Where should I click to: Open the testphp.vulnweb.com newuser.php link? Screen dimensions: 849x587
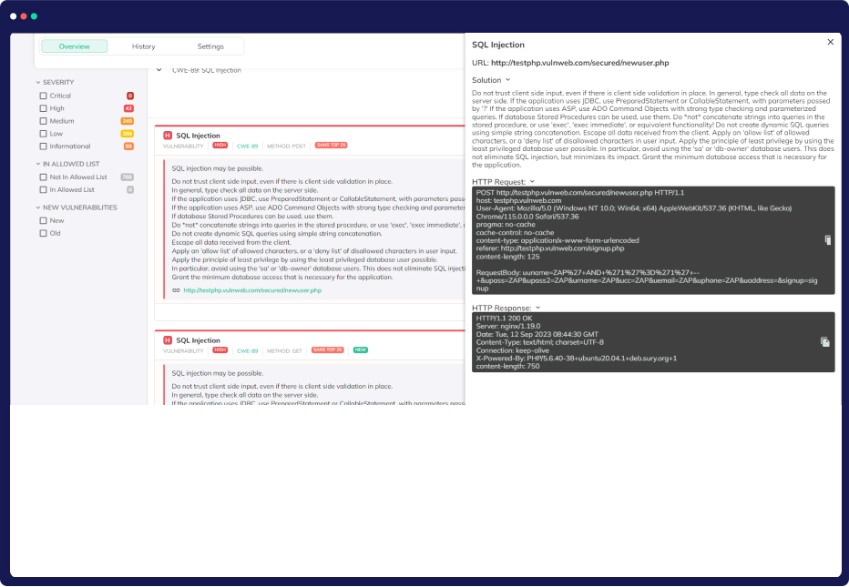tap(252, 290)
